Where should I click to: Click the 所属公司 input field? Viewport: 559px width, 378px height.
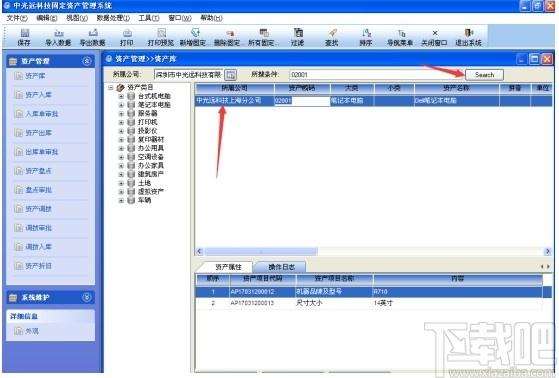click(189, 75)
